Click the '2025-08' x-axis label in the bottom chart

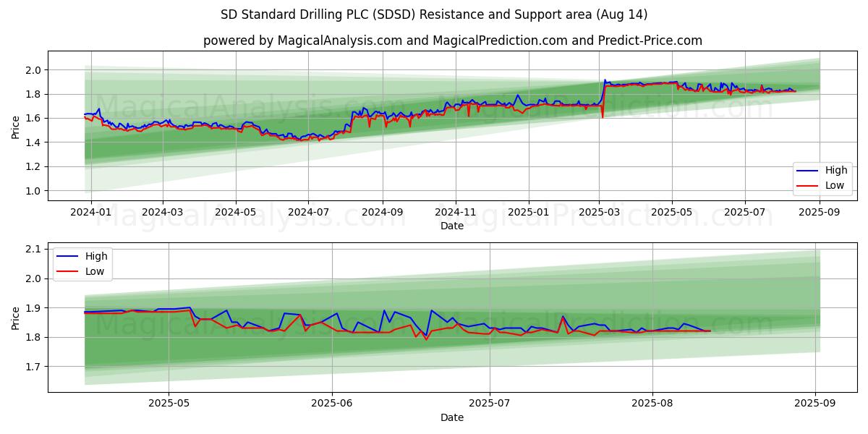[x=653, y=404]
